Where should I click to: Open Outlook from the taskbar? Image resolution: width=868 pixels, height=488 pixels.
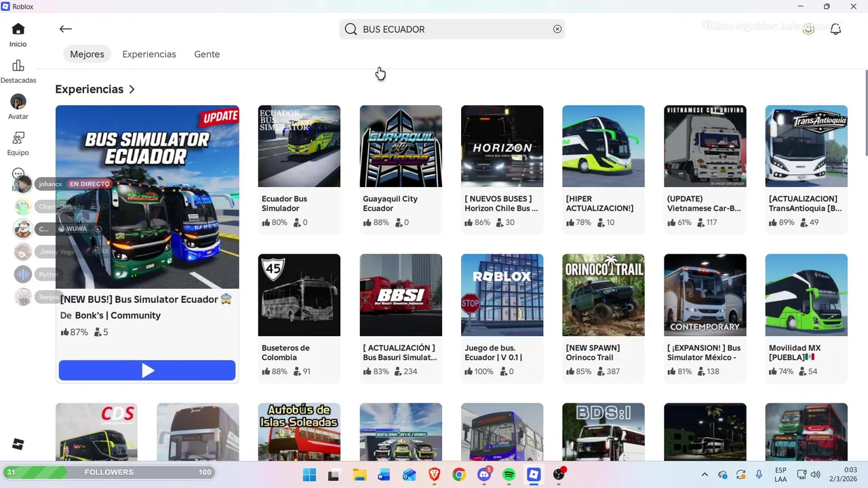409,474
